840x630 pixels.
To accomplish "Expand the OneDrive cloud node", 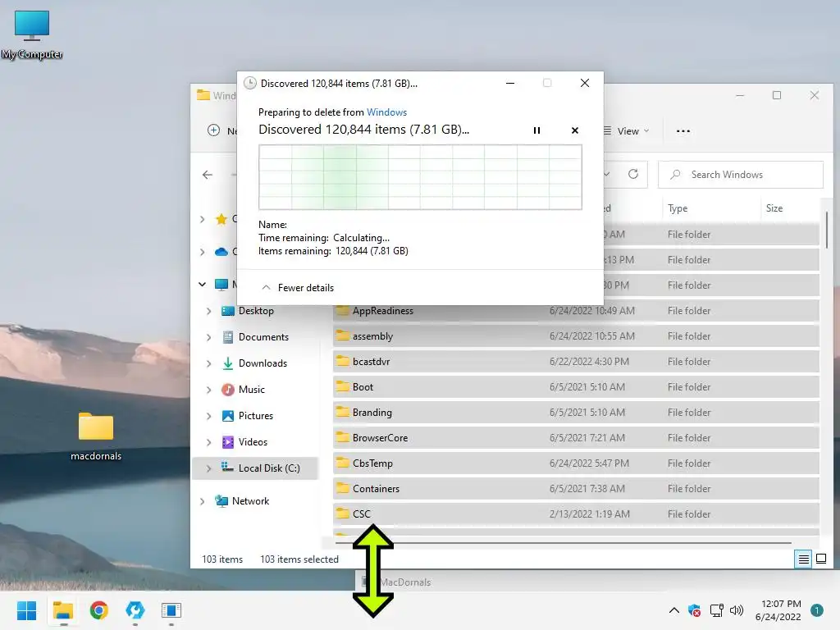I will tap(202, 252).
